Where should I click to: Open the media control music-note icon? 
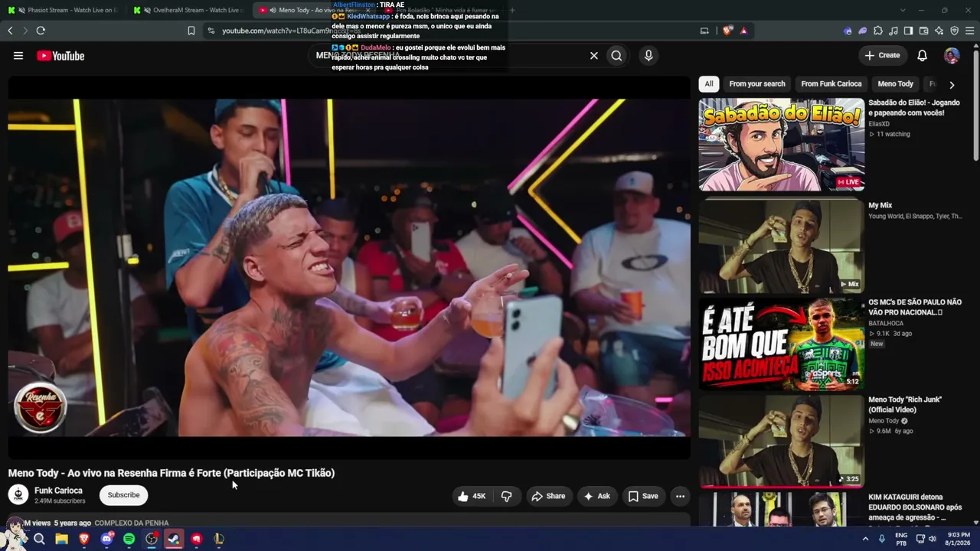click(893, 31)
